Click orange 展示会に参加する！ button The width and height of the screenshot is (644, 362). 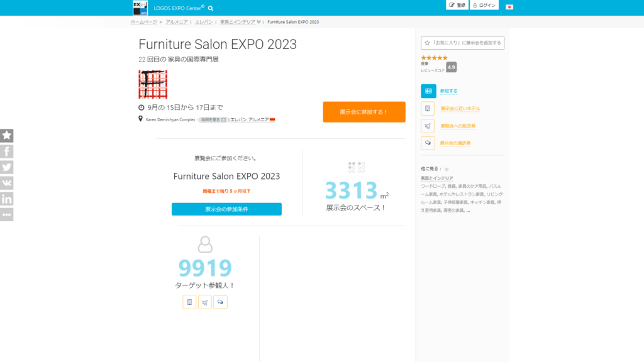(x=364, y=112)
